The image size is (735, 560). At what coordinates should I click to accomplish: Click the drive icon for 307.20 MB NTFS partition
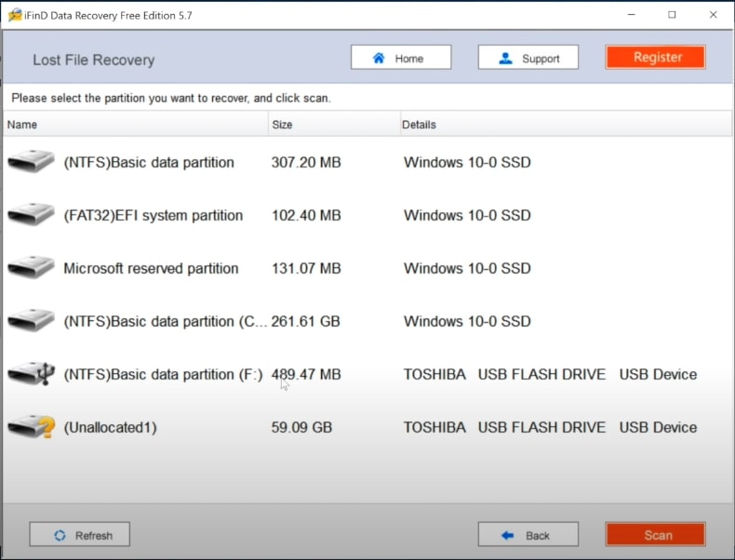pos(32,163)
